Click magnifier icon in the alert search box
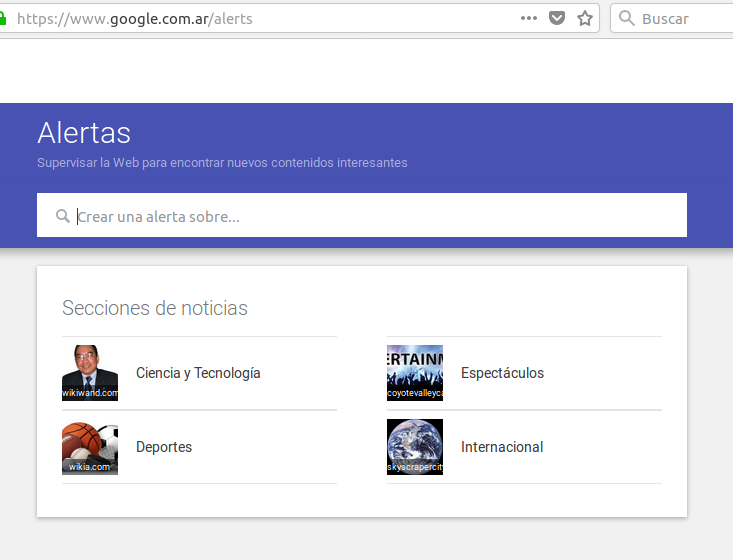 (x=63, y=216)
